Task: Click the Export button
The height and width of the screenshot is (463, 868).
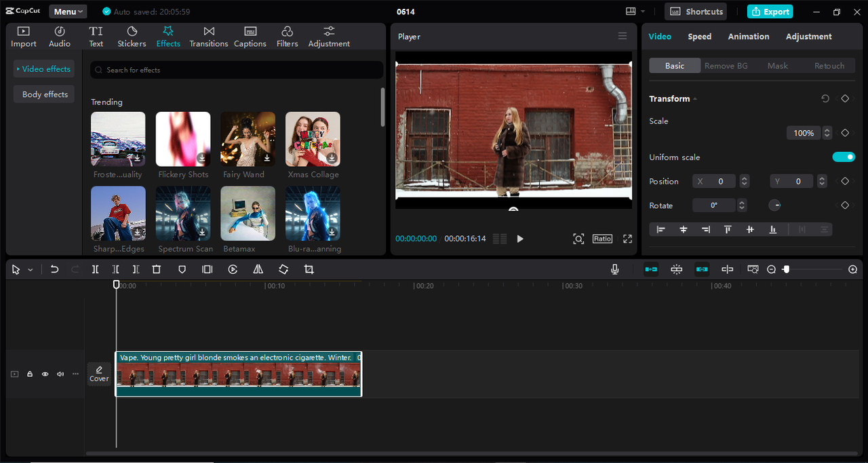Action: tap(770, 12)
